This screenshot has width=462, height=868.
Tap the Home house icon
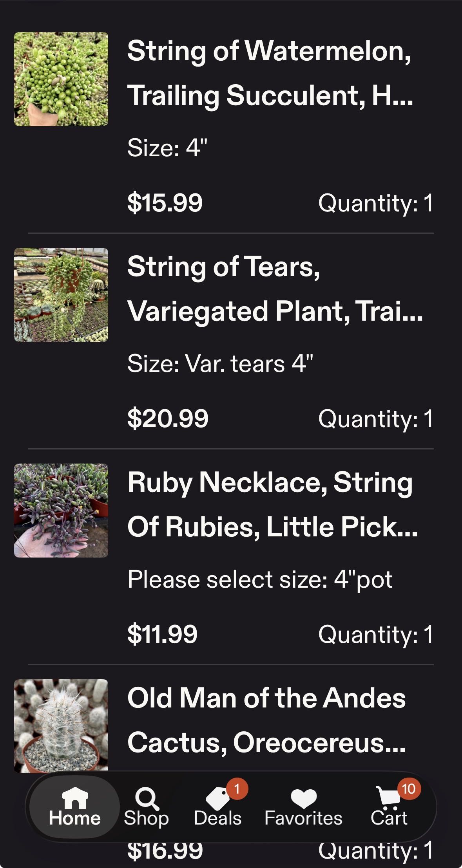75,798
